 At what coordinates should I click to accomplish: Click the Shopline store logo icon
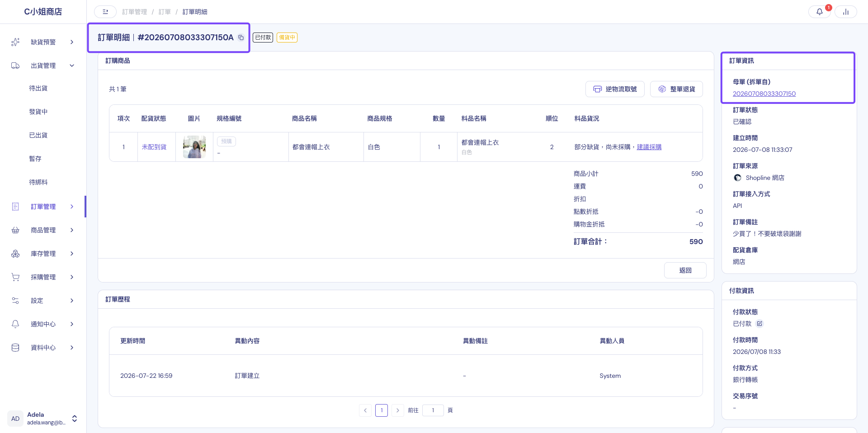pos(737,178)
